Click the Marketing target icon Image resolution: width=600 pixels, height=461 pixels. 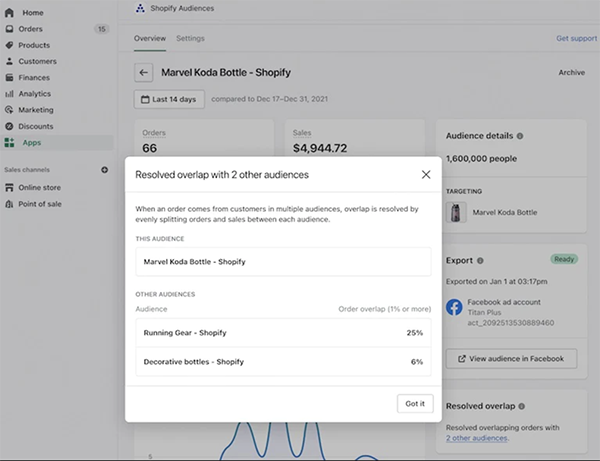click(x=9, y=110)
